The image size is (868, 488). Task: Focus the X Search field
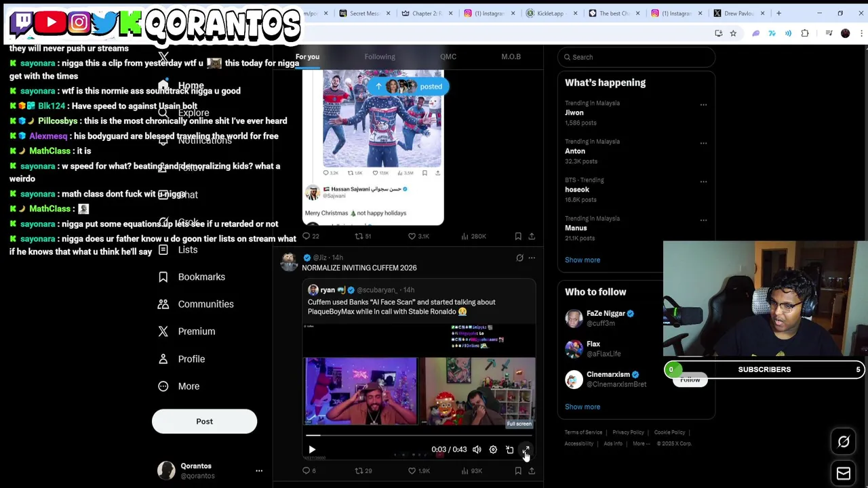[x=636, y=57]
